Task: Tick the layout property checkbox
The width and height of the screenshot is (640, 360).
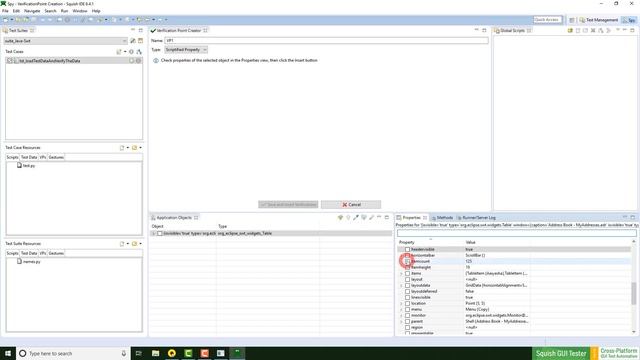Action: click(407, 280)
